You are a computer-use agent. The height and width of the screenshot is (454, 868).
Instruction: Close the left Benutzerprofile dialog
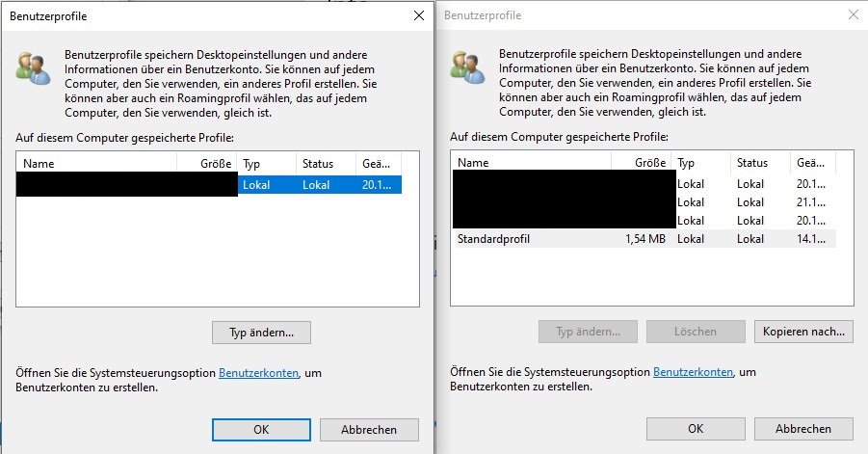[419, 15]
